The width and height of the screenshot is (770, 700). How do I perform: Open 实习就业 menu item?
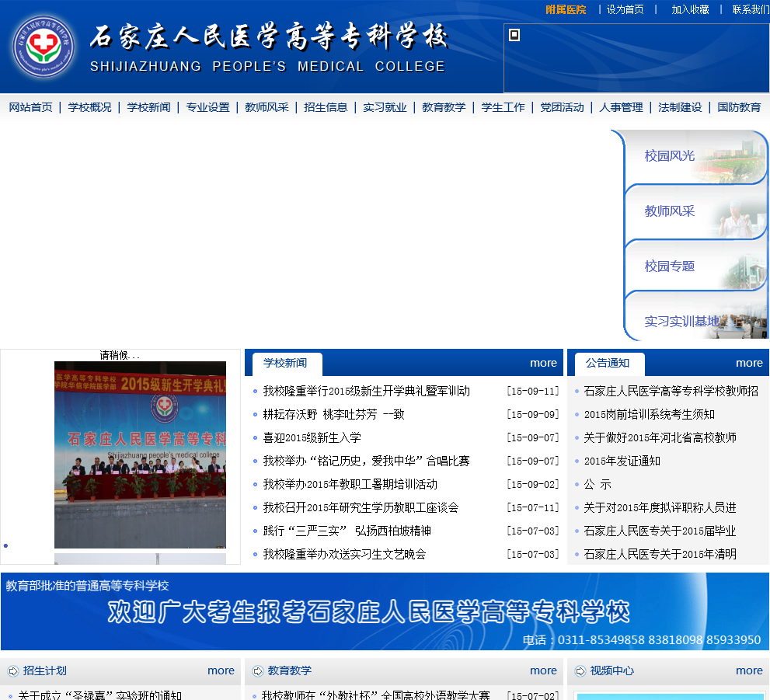pyautogui.click(x=385, y=107)
